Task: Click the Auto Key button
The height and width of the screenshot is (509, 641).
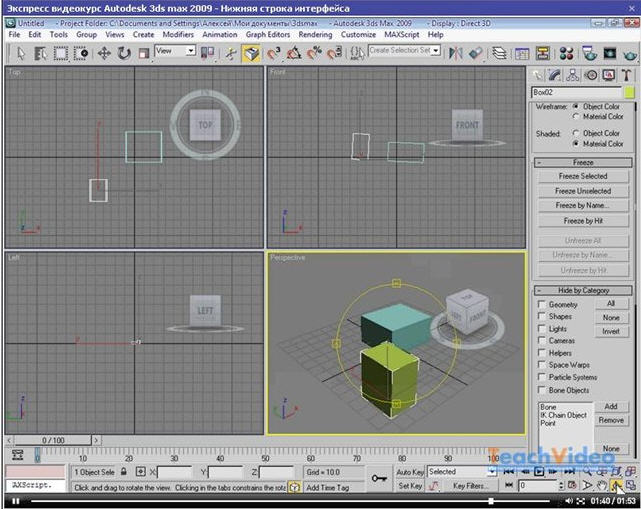Action: tap(410, 472)
